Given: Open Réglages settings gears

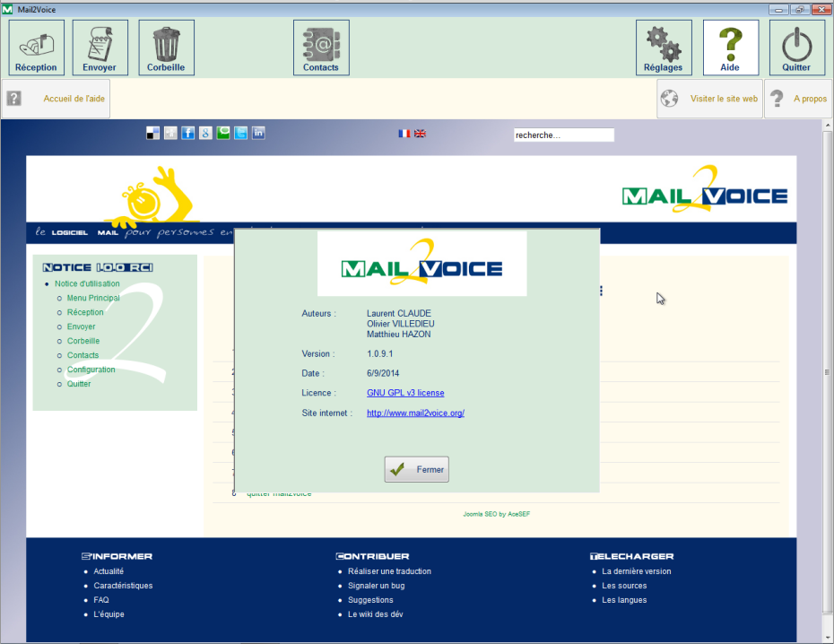Looking at the screenshot, I should 664,48.
